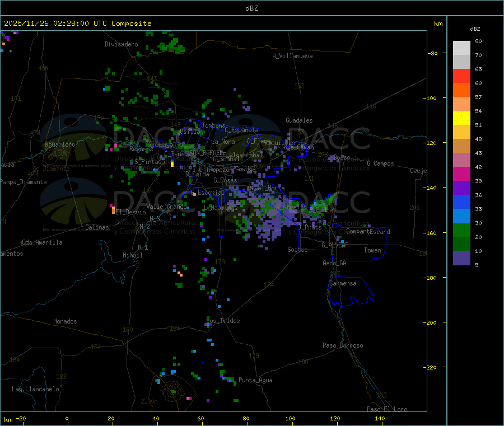Screen dimensions: 504x426
Task: Click the Aero_GA map label
Action: [335, 263]
